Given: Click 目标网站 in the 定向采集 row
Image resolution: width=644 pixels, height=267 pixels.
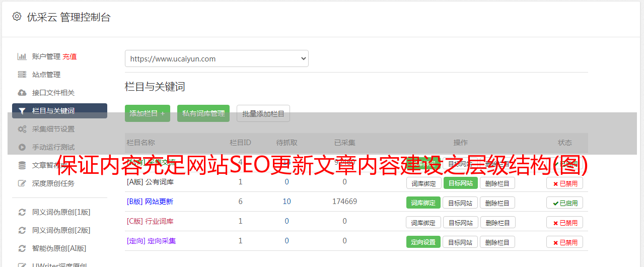Looking at the screenshot, I should (x=461, y=242).
